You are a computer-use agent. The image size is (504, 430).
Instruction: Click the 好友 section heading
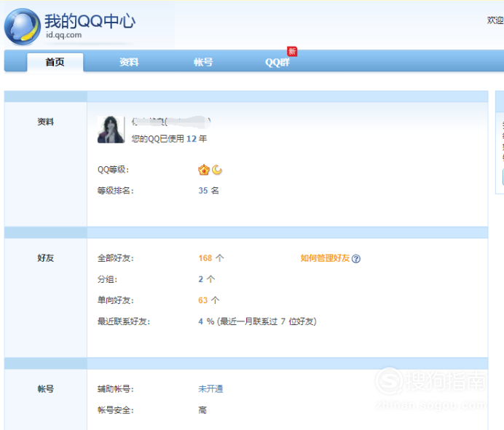click(x=46, y=258)
